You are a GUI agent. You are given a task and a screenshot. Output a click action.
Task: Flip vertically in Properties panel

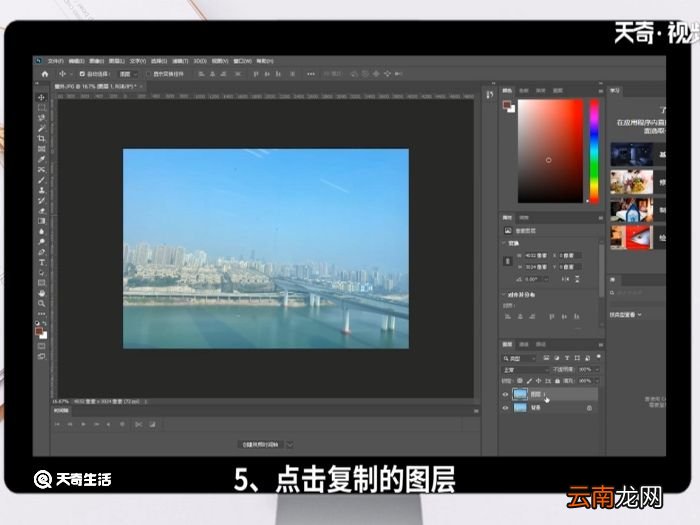click(x=577, y=279)
